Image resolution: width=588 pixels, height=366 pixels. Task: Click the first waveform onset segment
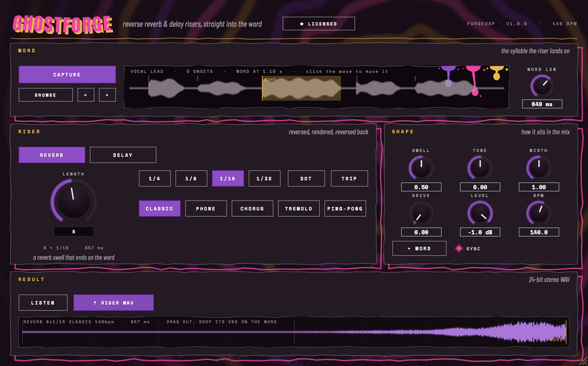[167, 88]
